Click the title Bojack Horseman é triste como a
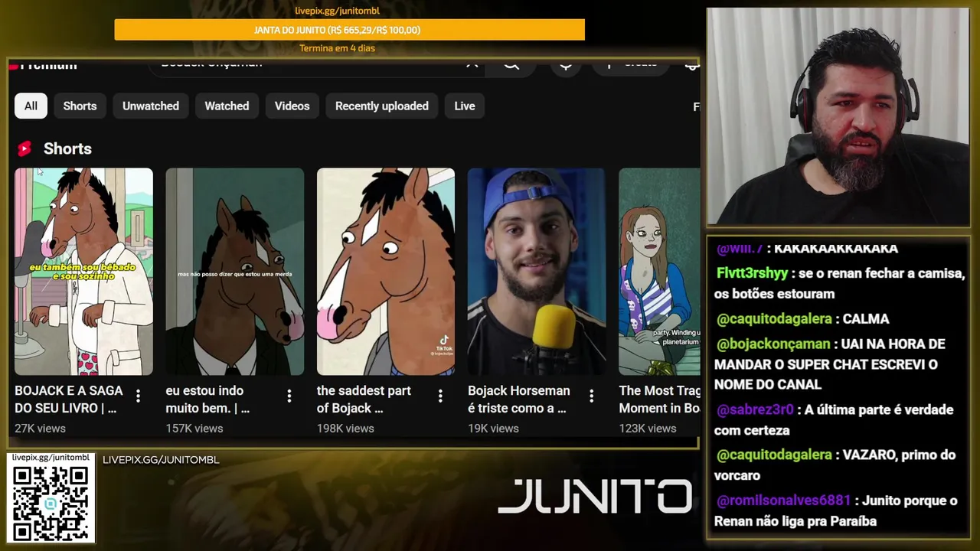Viewport: 980px width, 551px height. click(519, 399)
